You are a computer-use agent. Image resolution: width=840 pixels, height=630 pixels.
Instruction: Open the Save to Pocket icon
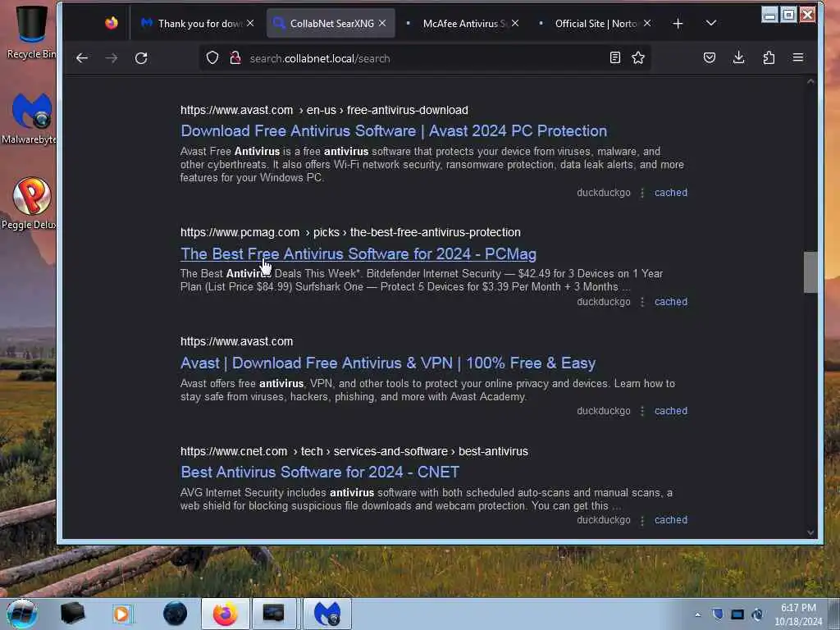[710, 58]
